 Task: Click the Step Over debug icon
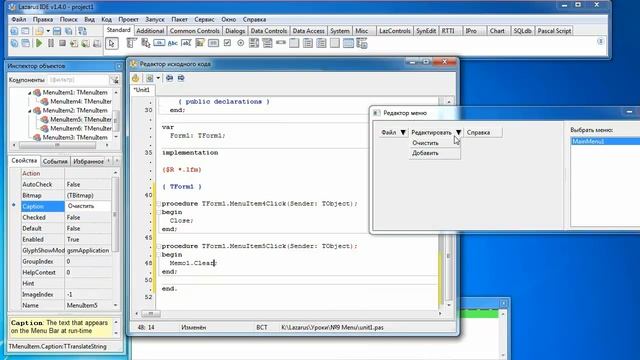pyautogui.click(x=85, y=43)
